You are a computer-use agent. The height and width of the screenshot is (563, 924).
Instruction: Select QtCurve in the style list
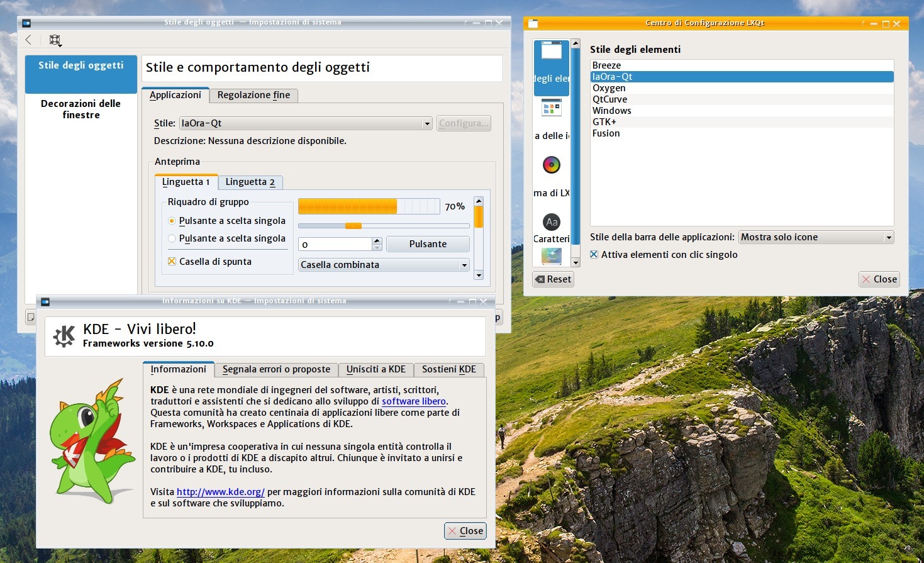point(742,99)
